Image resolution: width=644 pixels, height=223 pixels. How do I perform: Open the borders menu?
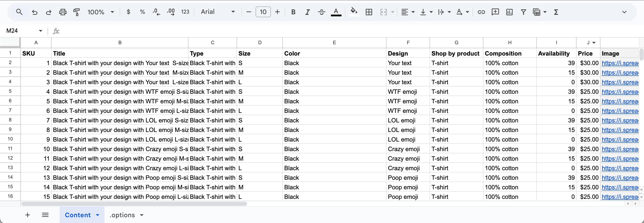pyautogui.click(x=369, y=12)
